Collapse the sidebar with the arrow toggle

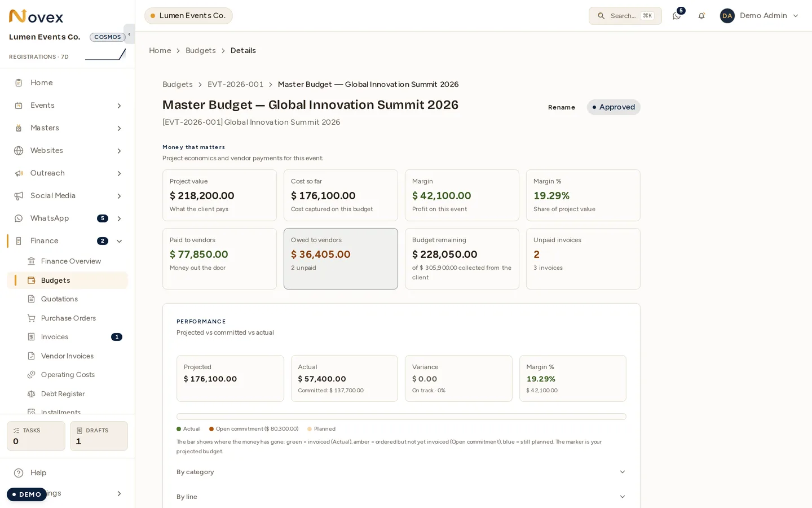coord(129,34)
